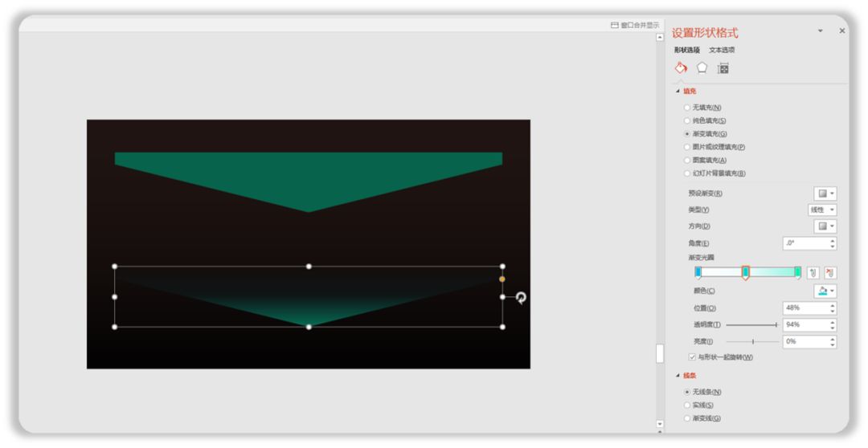
Task: Increase the 透明度 value with up spinner
Action: [x=833, y=322]
